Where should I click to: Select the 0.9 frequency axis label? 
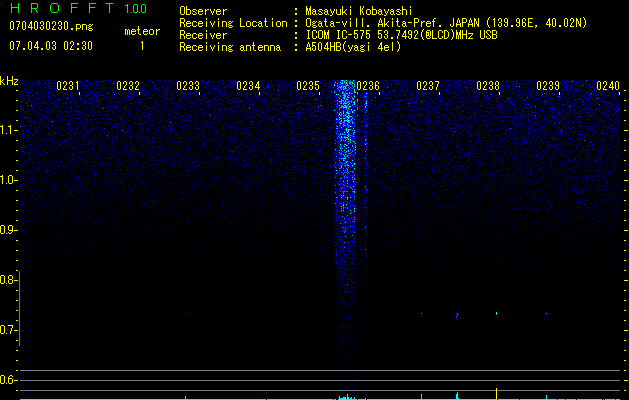(7, 230)
